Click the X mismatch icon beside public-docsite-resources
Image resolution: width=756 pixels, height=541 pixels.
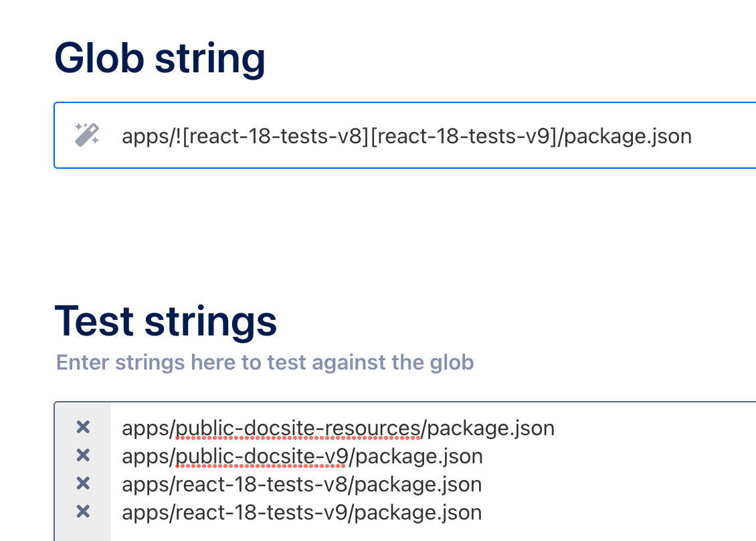[83, 427]
